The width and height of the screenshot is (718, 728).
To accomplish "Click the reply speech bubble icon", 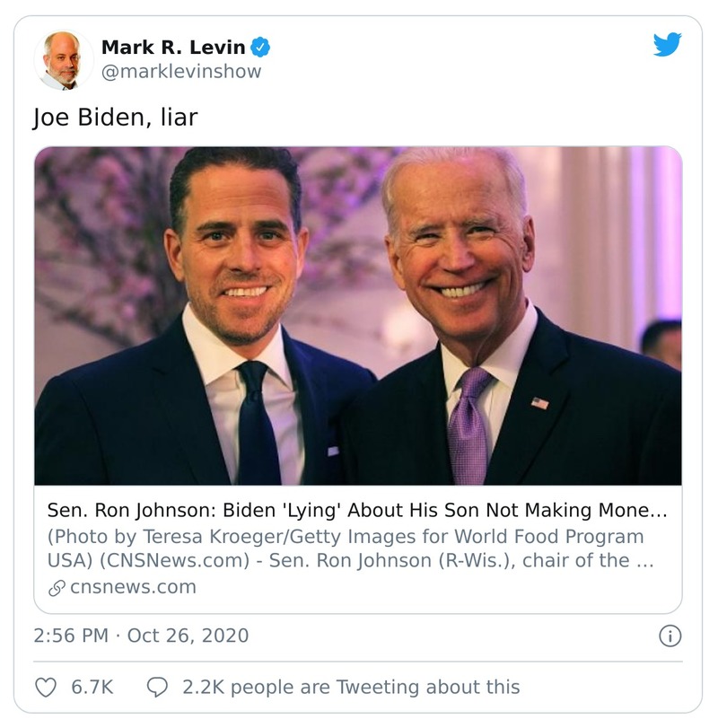I will click(x=157, y=687).
